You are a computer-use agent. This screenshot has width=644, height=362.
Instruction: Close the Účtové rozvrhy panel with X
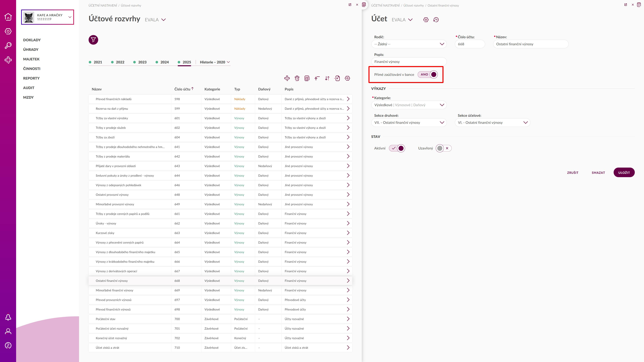click(357, 5)
